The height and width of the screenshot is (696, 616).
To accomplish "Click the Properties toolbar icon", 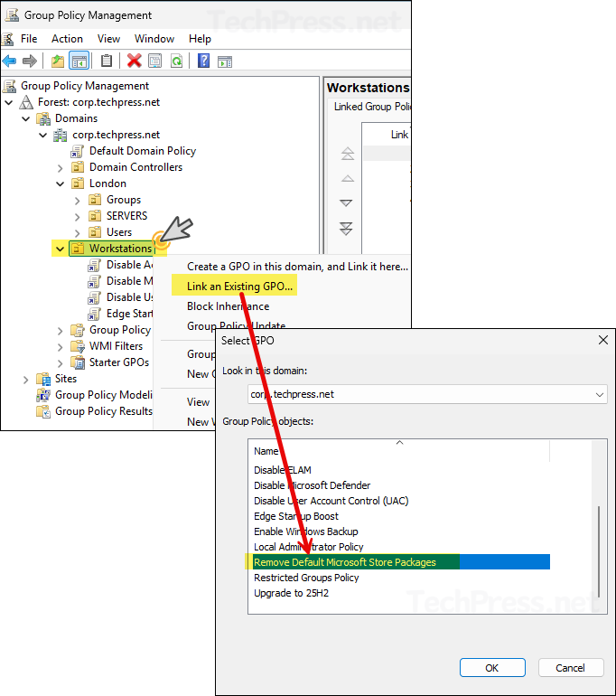I will 154,61.
